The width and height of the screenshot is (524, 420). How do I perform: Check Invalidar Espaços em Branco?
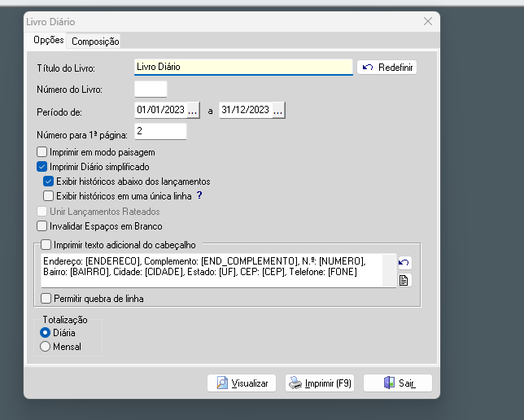(43, 225)
